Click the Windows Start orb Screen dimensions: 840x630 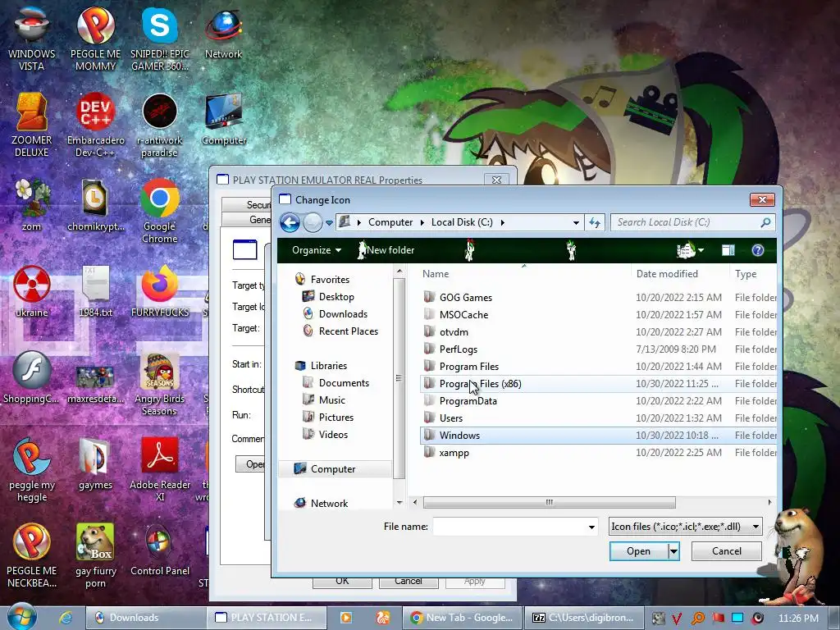pos(21,617)
